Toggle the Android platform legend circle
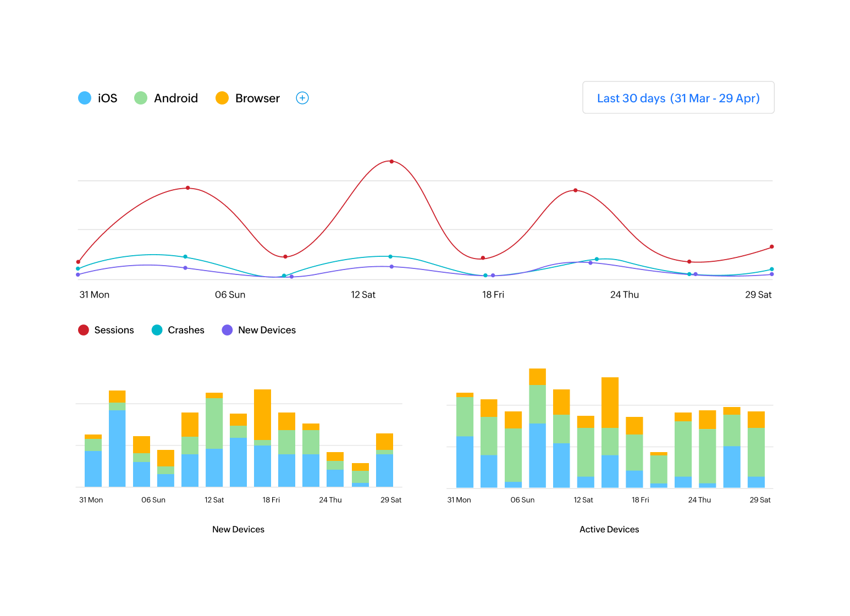The width and height of the screenshot is (850, 616). (141, 98)
